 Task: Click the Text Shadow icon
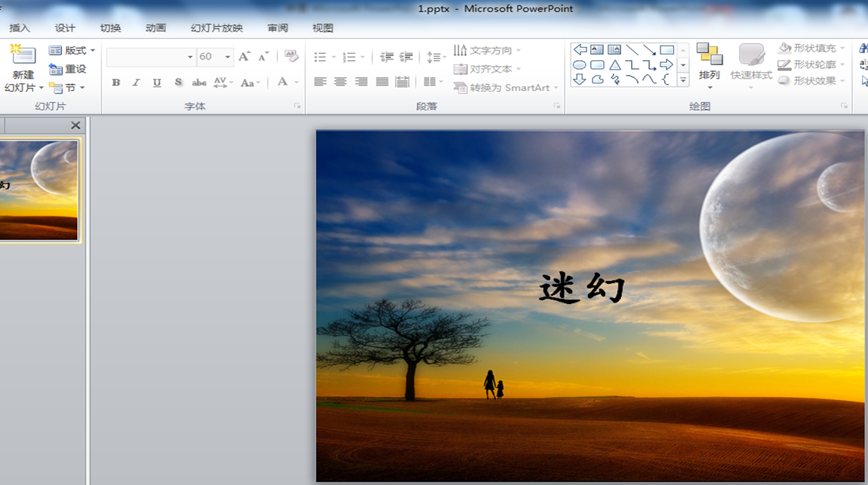coord(179,82)
